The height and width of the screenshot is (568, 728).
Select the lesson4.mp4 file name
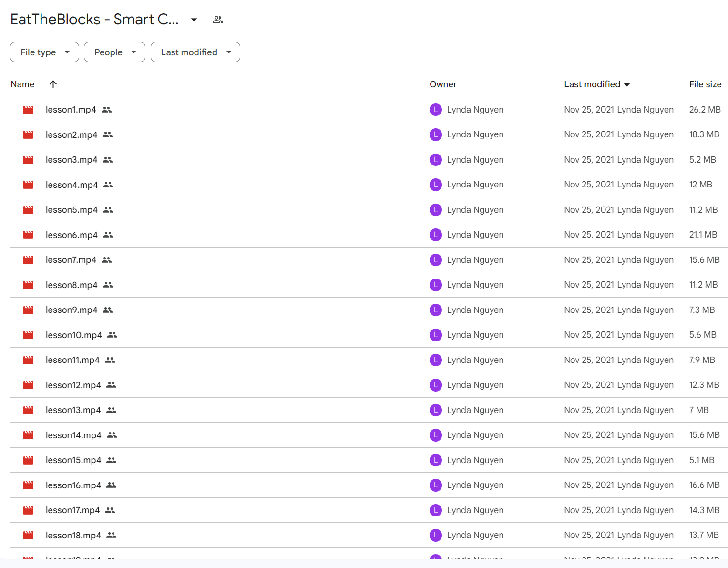(72, 185)
